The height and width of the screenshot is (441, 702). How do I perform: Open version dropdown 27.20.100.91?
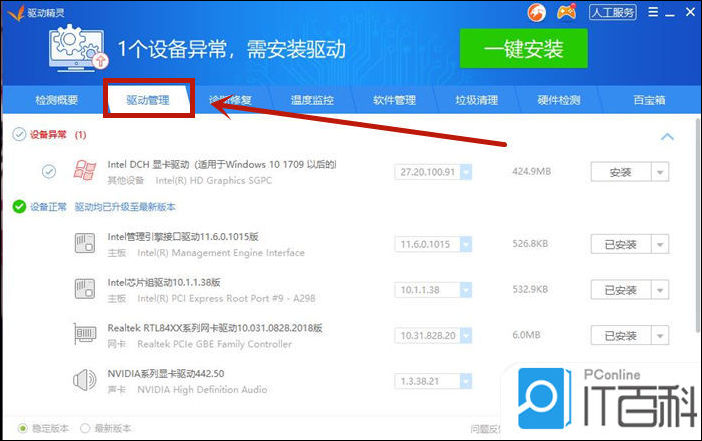click(466, 172)
